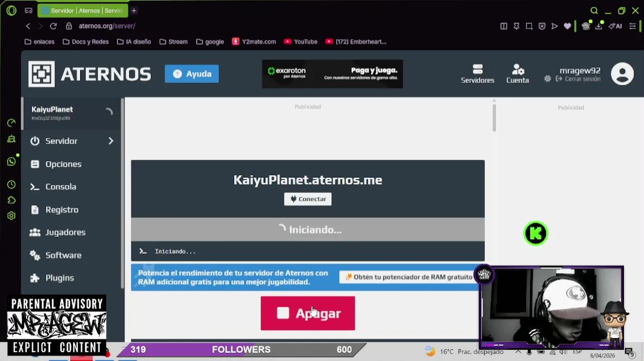Open account settings gear near mragew92
This screenshot has height=361, width=644.
pos(547,79)
